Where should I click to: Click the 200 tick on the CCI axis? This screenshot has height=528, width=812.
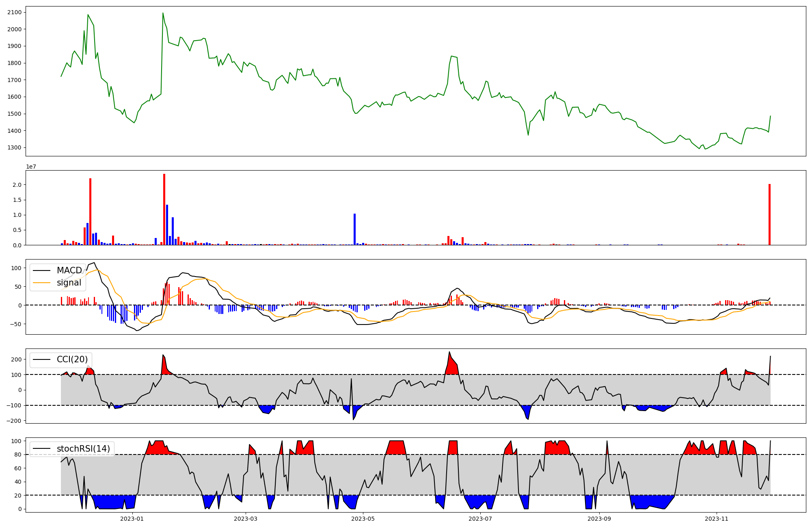click(16, 359)
